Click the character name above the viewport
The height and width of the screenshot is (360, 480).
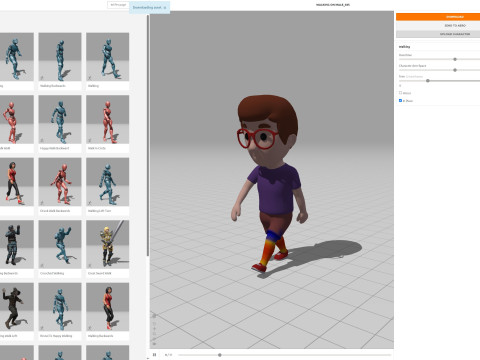(333, 5)
